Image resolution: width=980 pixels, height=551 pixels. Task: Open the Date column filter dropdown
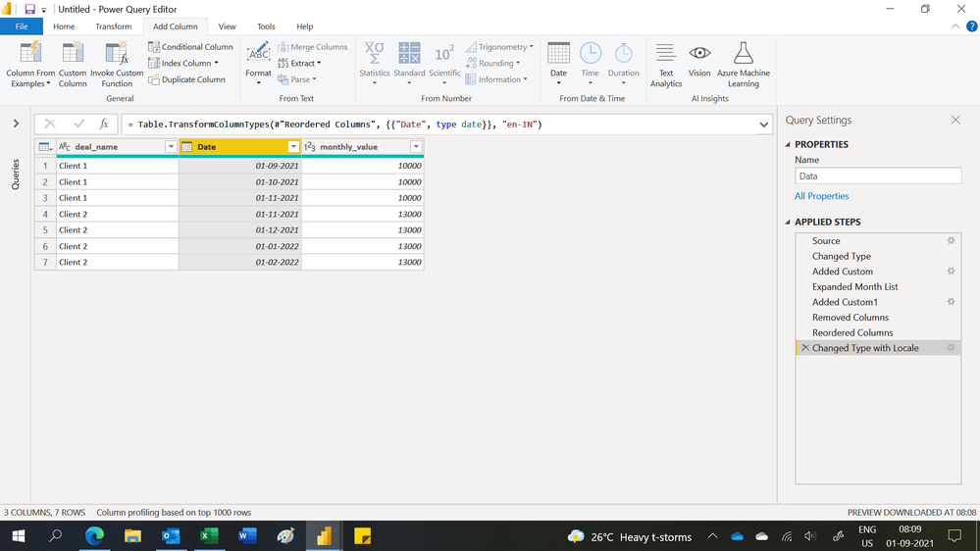[x=293, y=147]
